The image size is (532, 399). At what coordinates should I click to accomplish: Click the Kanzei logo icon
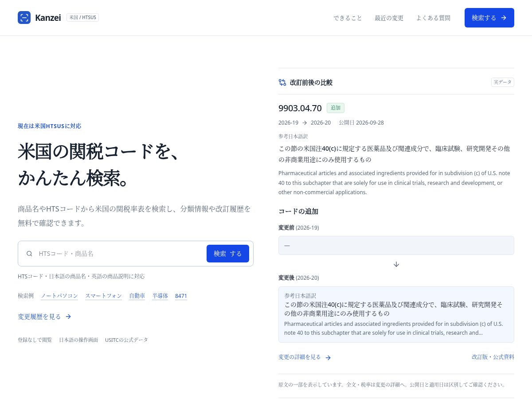pyautogui.click(x=24, y=18)
